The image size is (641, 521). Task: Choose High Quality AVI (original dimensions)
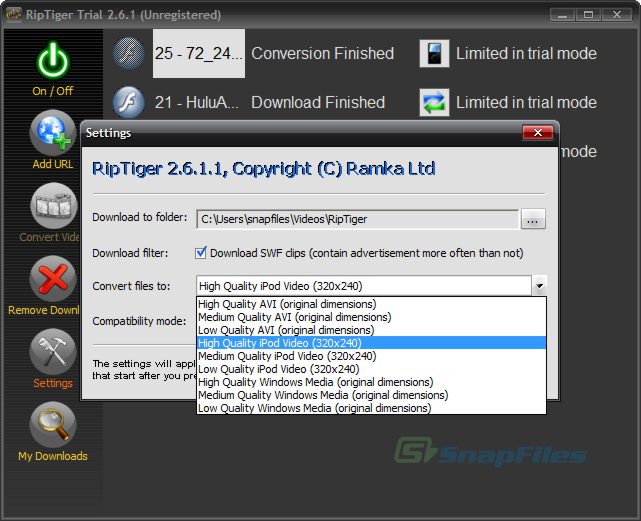[371, 304]
